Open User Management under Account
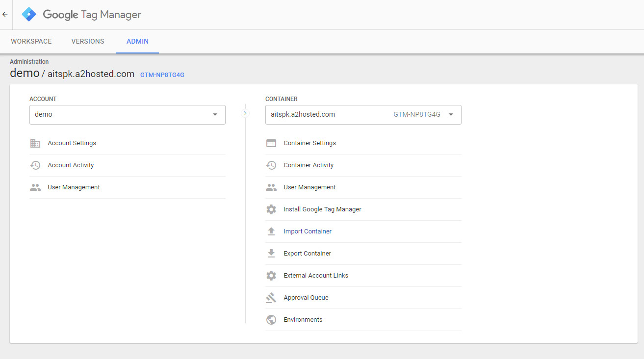644x359 pixels. pos(128,187)
